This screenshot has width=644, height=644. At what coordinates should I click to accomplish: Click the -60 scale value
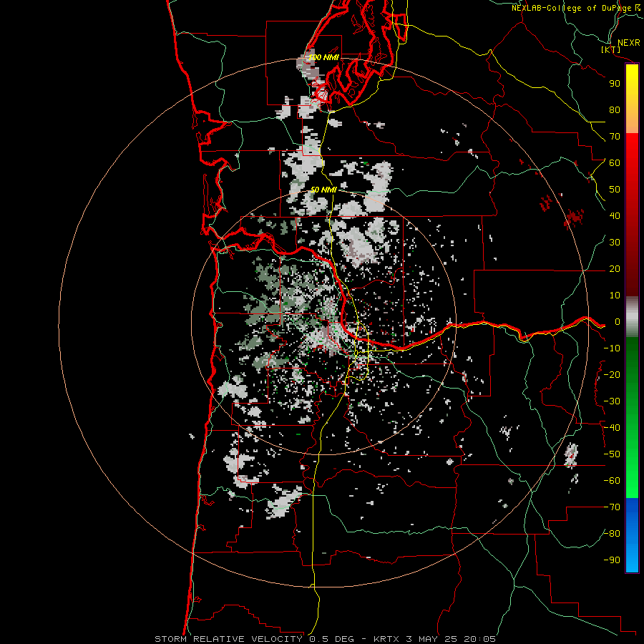click(x=612, y=481)
